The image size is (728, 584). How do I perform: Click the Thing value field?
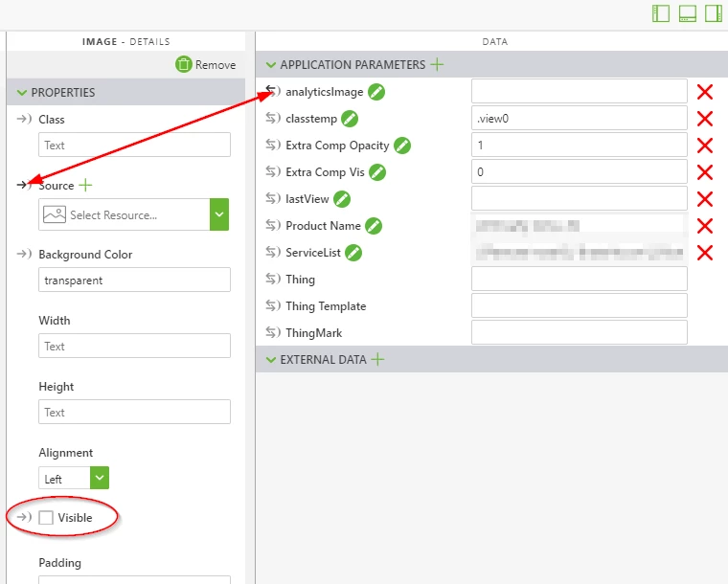click(580, 279)
